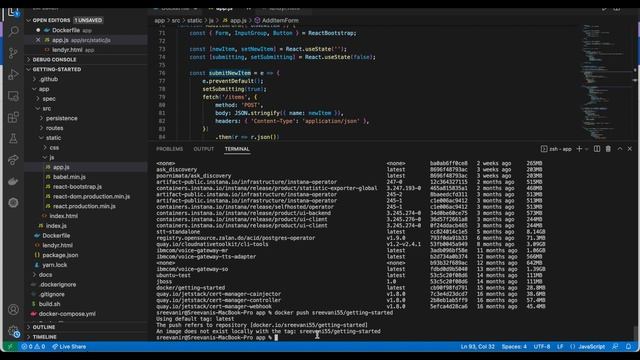Expand the Timeline section
The image size is (640, 360).
(44, 337)
